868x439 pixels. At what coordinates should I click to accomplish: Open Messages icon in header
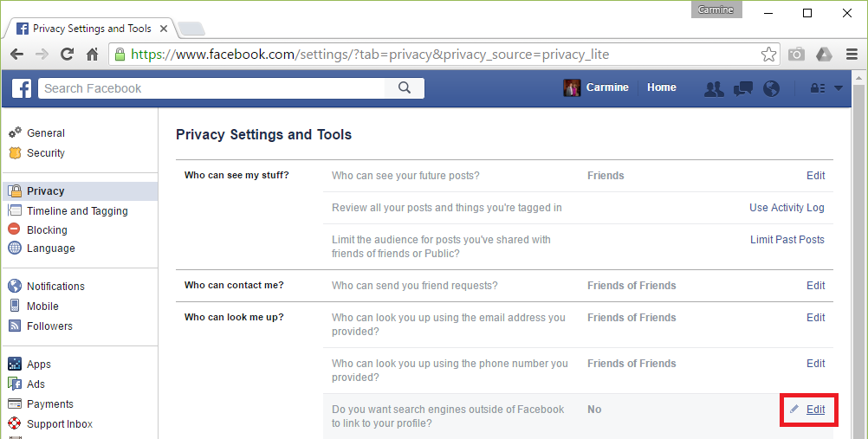click(743, 88)
